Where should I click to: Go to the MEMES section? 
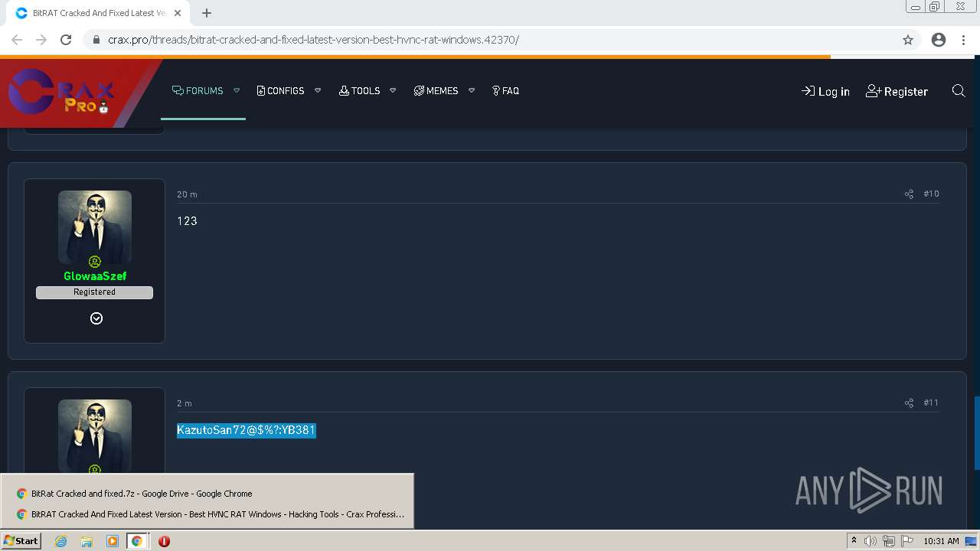click(x=436, y=90)
